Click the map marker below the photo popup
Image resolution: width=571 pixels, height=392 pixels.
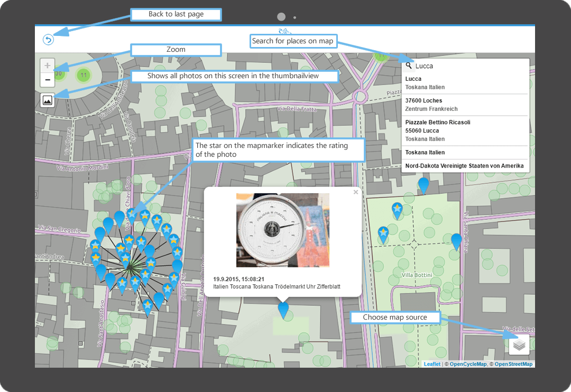click(283, 309)
